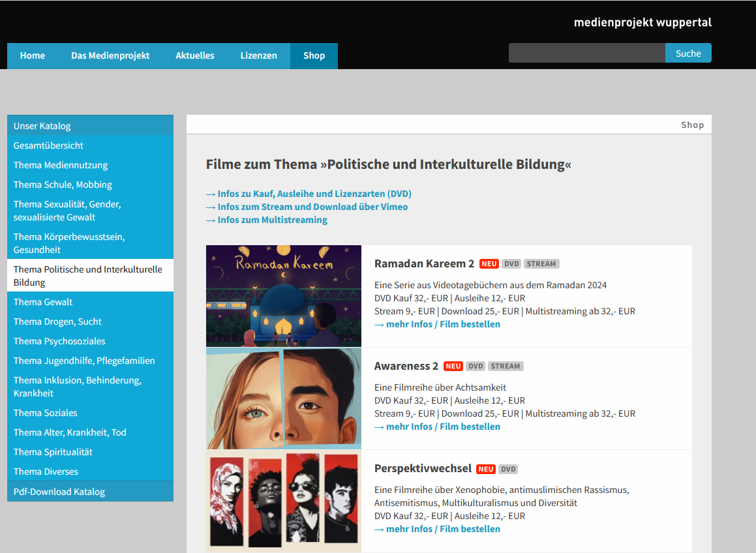Click the Awareness 2 thumbnail image
The height and width of the screenshot is (553, 756).
point(284,398)
